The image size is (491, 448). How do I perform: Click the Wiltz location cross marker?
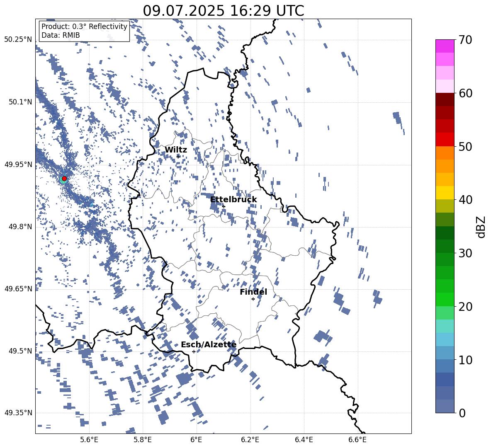[x=178, y=156]
